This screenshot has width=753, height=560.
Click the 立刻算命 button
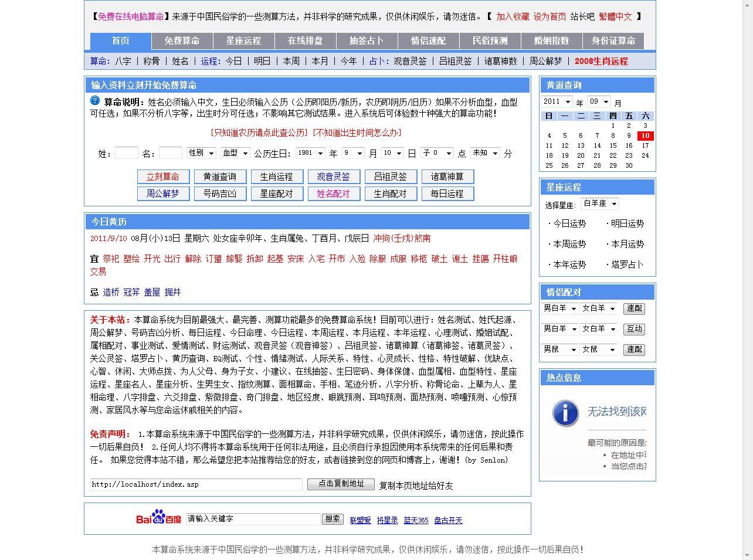pyautogui.click(x=162, y=177)
